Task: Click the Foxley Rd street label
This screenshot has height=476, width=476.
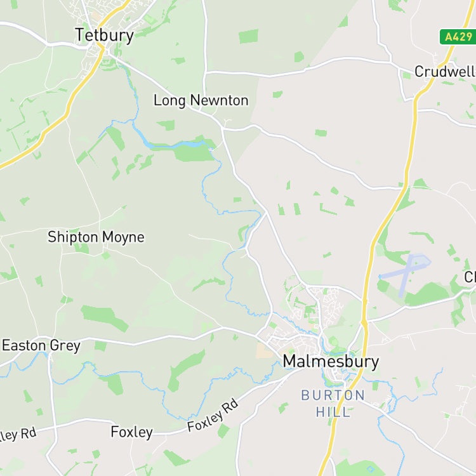Action: pos(213,415)
